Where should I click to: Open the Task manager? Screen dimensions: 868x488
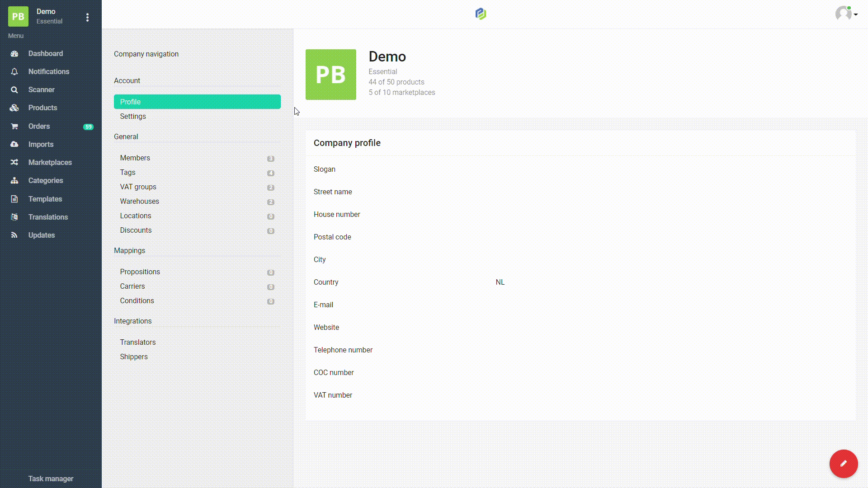coord(51,479)
